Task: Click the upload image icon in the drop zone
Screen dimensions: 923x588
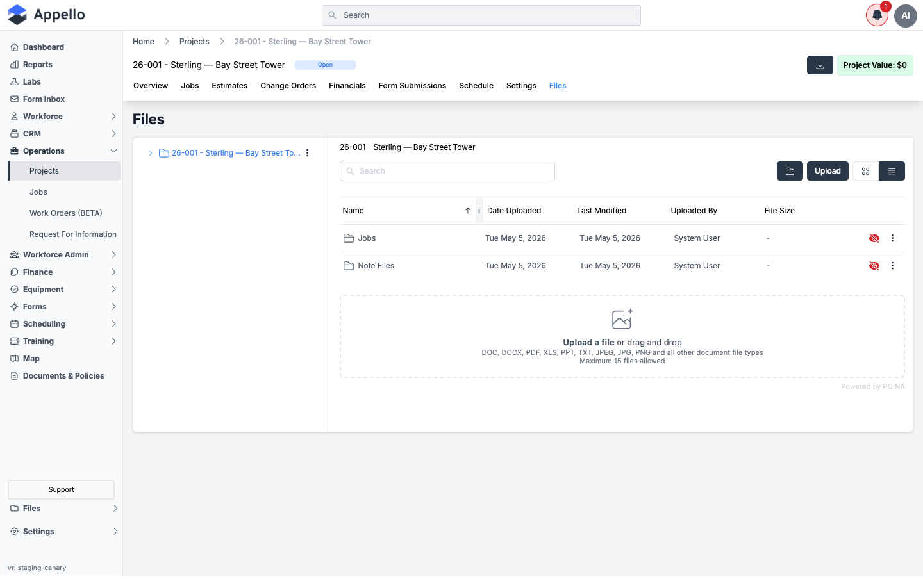Action: coord(622,319)
